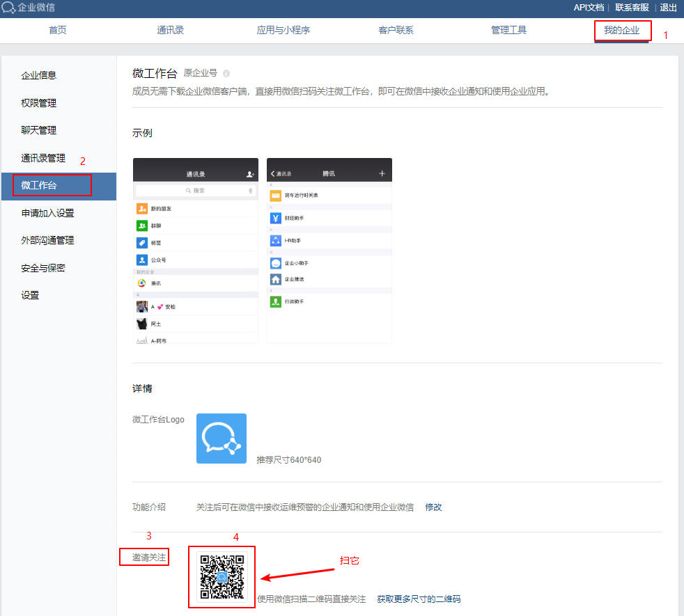Click the add-contact icon in 通讯录 example
This screenshot has height=616, width=684.
(250, 174)
